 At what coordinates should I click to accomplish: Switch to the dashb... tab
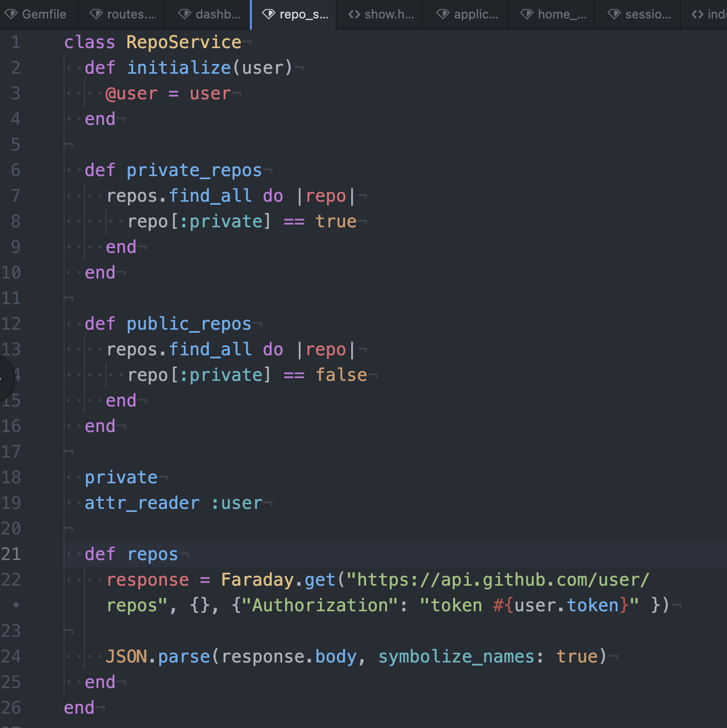coord(208,14)
